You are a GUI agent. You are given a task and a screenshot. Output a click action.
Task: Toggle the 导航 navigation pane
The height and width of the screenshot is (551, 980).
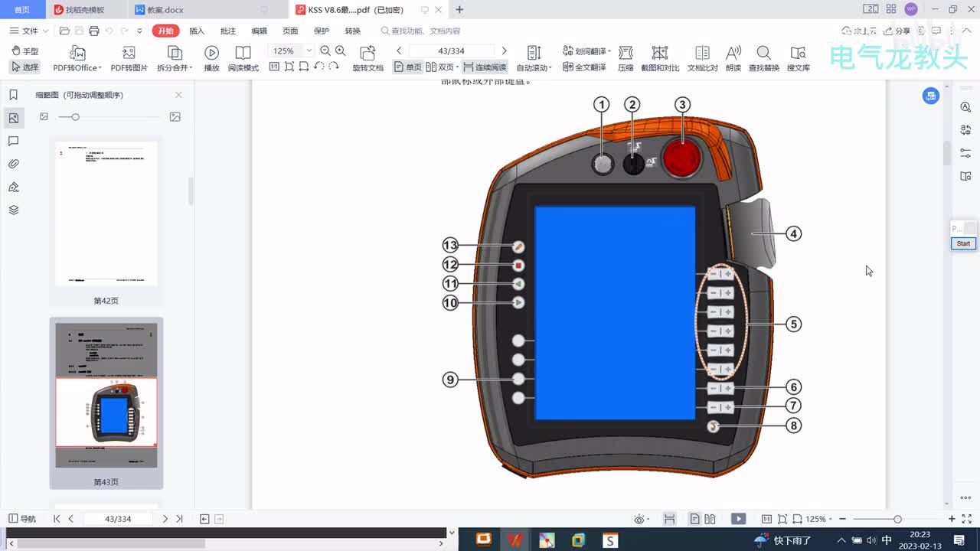[x=21, y=519]
